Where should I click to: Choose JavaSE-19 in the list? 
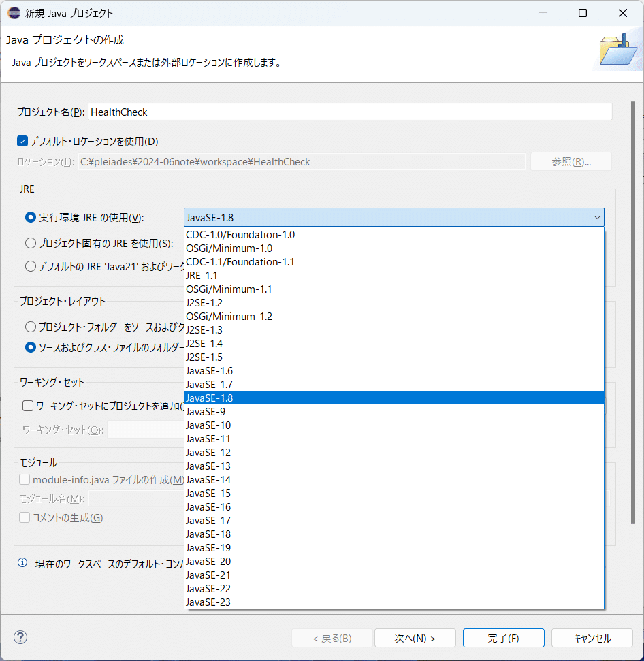tap(393, 547)
